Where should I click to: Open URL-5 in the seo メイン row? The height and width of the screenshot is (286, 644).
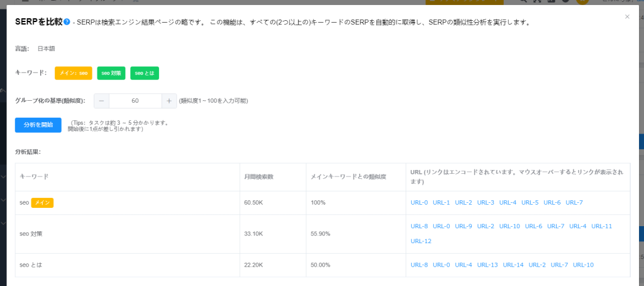pyautogui.click(x=530, y=202)
